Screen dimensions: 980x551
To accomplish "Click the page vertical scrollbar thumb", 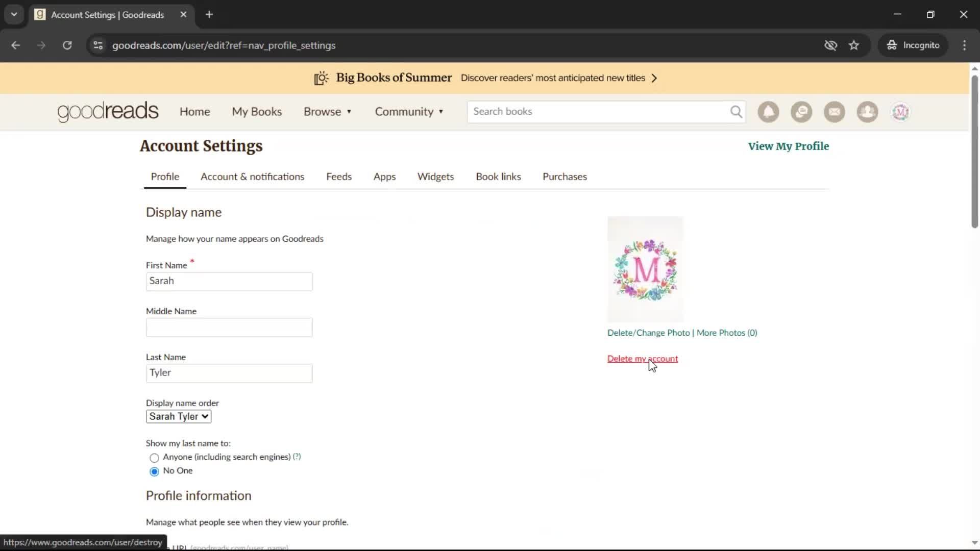I will (x=974, y=151).
